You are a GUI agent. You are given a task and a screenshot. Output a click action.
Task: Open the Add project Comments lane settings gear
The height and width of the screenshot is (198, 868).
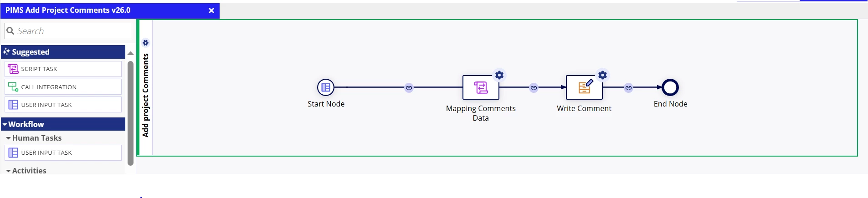click(145, 43)
